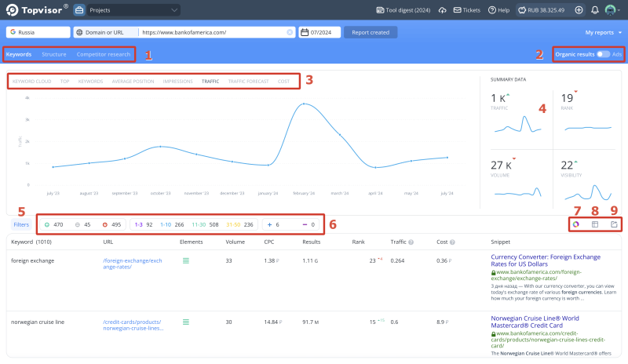Filter by dropped positions (495)
The image size is (628, 364).
pyautogui.click(x=111, y=224)
